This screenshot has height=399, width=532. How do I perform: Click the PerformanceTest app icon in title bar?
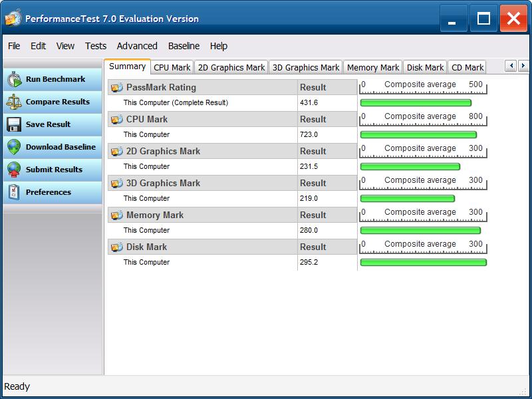pyautogui.click(x=13, y=19)
